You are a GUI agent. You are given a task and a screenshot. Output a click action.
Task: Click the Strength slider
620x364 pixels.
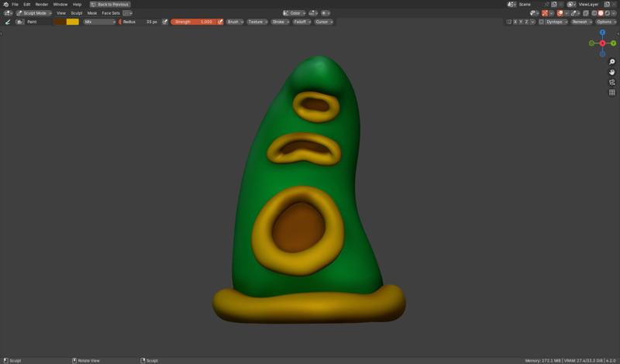pos(193,22)
